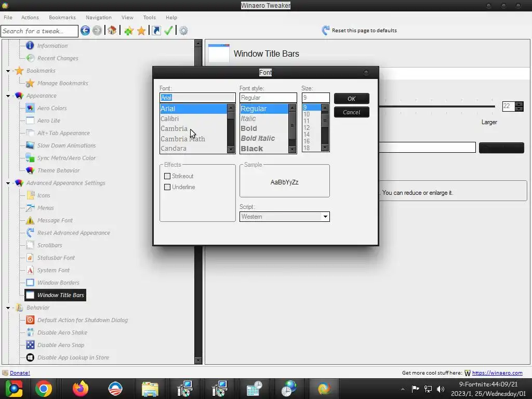532x399 pixels.
Task: Open Aero Colors in the tree
Action: (52, 108)
